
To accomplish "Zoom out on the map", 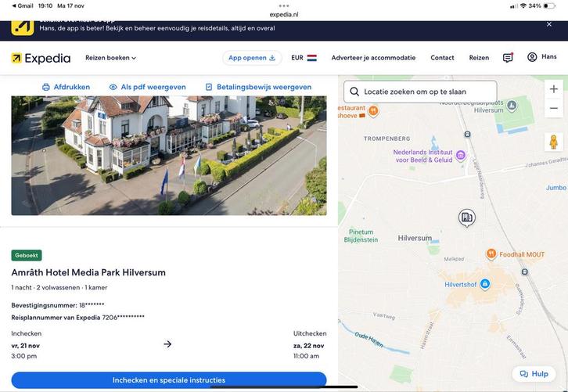I will click(553, 108).
